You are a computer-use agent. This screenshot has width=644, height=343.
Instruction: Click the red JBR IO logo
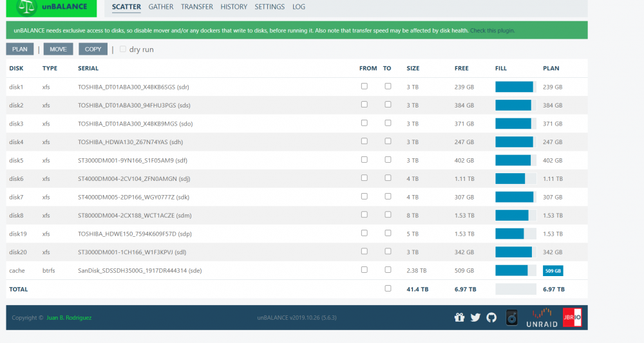[x=572, y=317]
